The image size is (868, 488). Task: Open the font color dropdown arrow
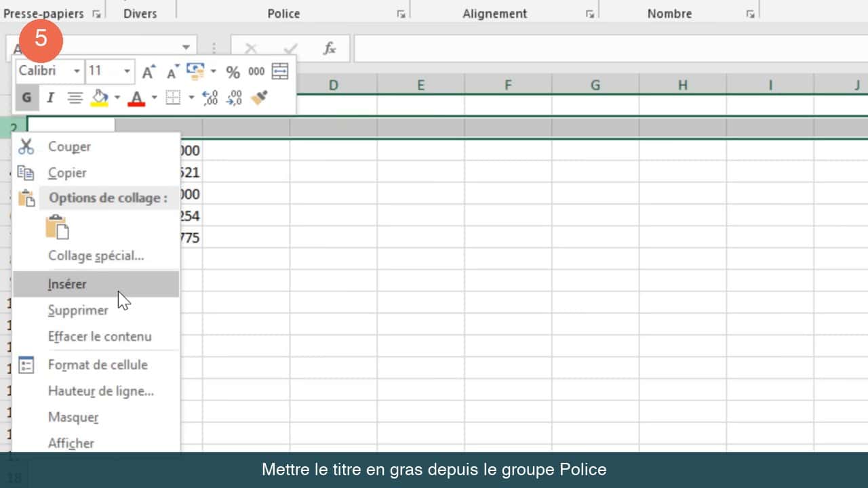(x=154, y=98)
